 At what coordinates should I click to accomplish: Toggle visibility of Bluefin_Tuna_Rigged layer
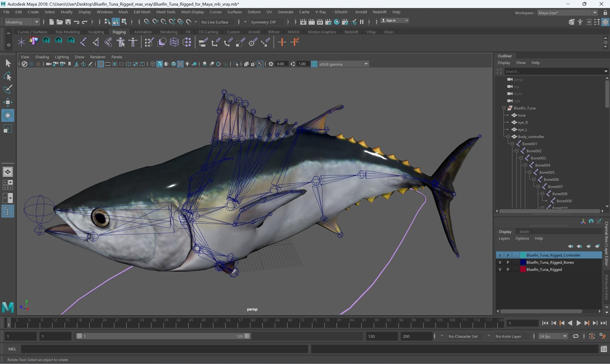pos(500,269)
